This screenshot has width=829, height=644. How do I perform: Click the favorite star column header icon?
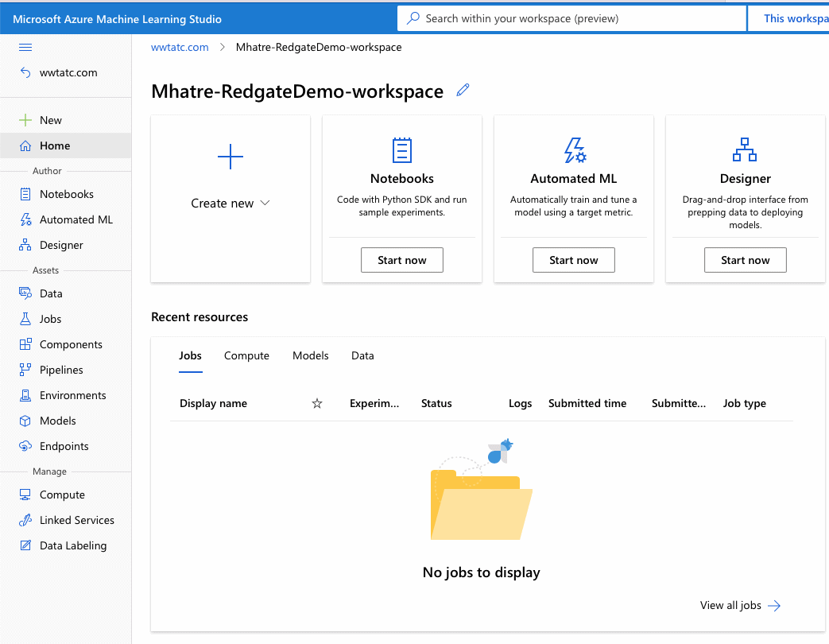point(317,403)
